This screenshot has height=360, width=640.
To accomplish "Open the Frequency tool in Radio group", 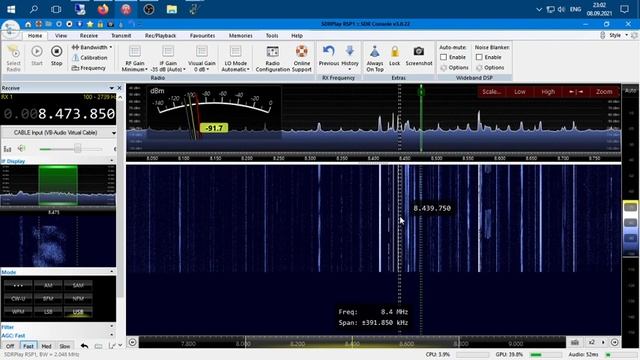I will pos(89,68).
